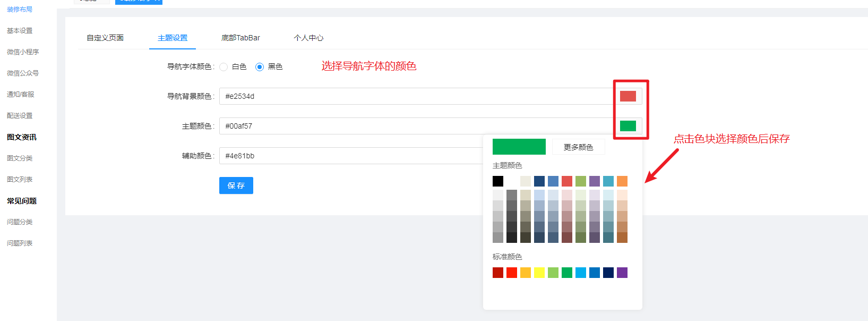
Task: Choose light green under 标准颜色
Action: tap(553, 273)
